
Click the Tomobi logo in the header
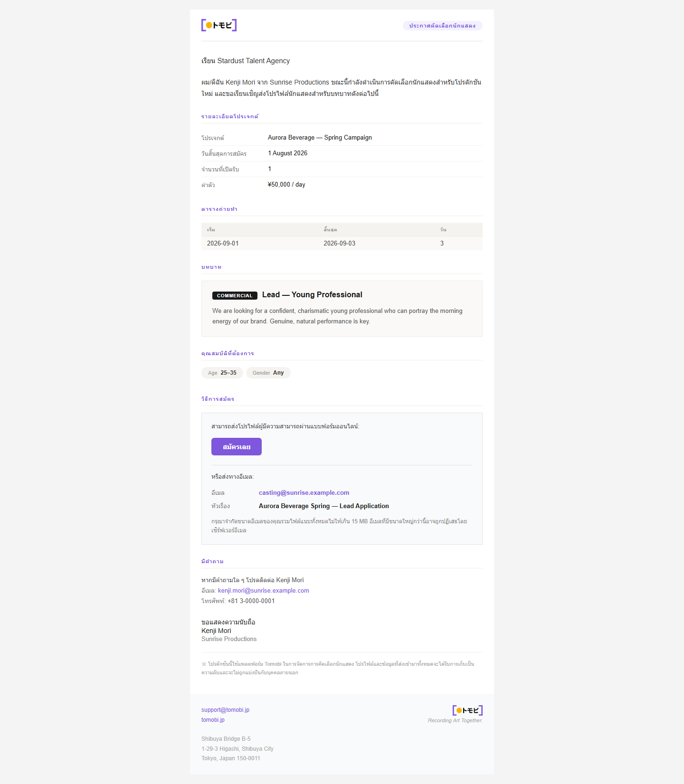click(219, 25)
